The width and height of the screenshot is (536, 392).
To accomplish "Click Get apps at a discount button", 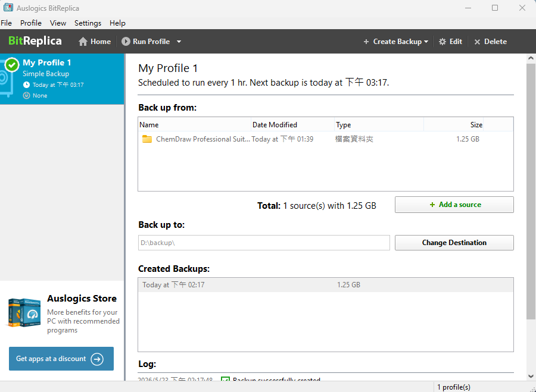I will coord(61,359).
